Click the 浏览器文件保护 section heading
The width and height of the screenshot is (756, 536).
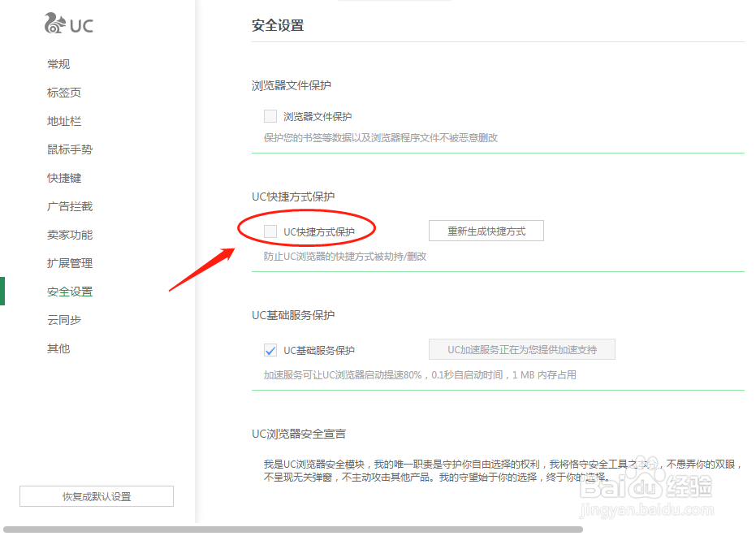click(x=292, y=86)
